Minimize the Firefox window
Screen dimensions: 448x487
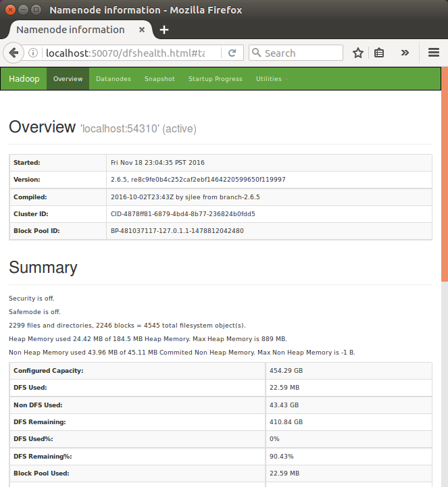click(23, 10)
